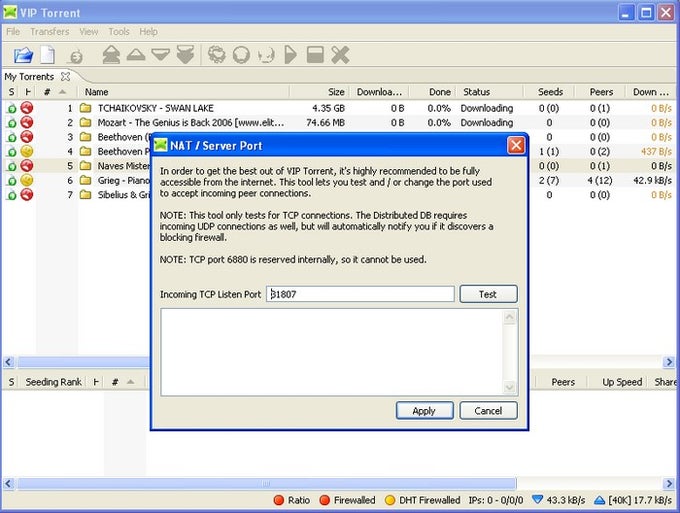Click scroll up arrow in results area

(510, 317)
